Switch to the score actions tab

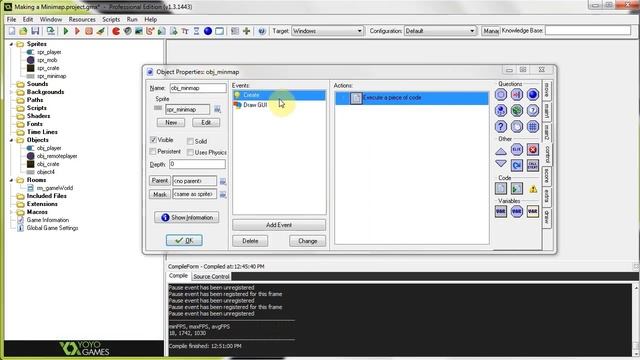547,176
